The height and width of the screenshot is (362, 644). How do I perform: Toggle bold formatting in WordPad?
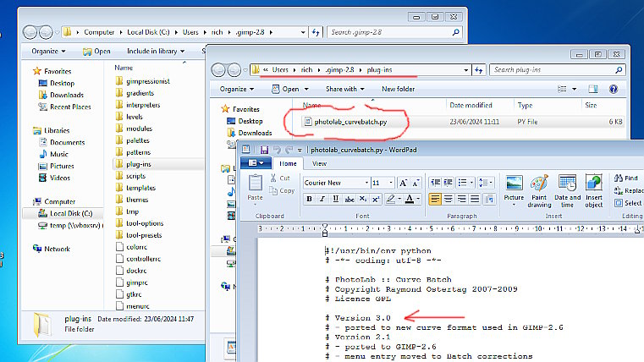[309, 199]
